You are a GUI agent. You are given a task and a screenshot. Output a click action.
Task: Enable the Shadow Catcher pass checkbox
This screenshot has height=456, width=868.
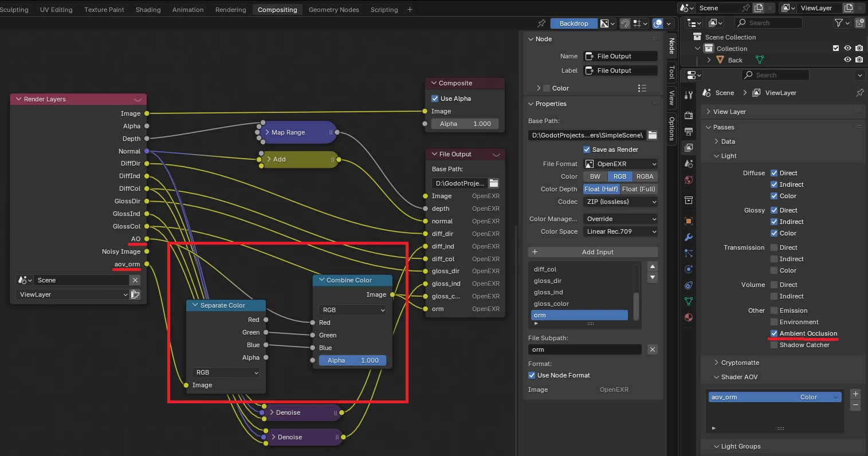click(775, 344)
